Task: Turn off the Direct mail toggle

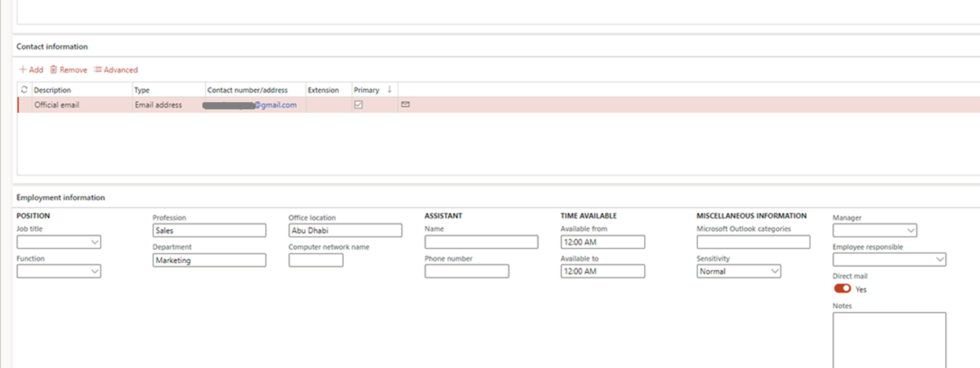Action: (x=842, y=289)
